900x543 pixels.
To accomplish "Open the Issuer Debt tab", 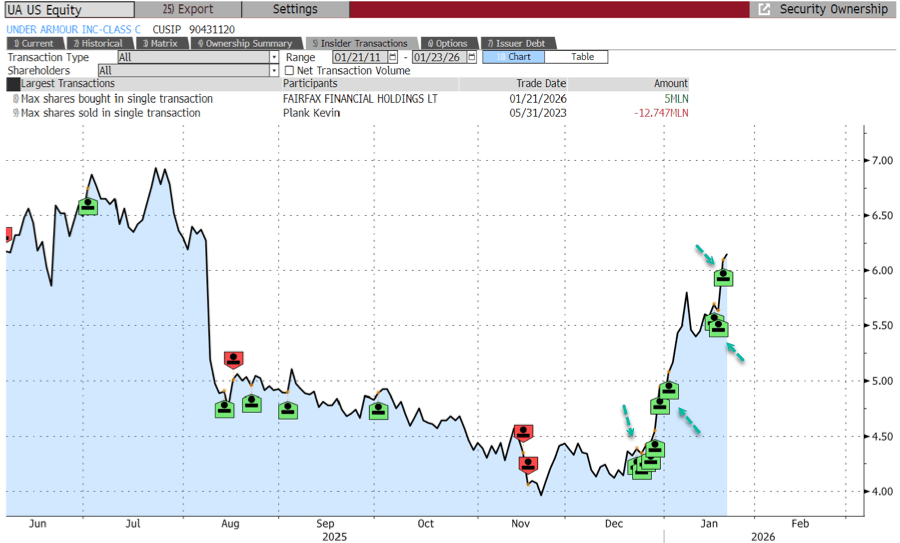I will (516, 43).
